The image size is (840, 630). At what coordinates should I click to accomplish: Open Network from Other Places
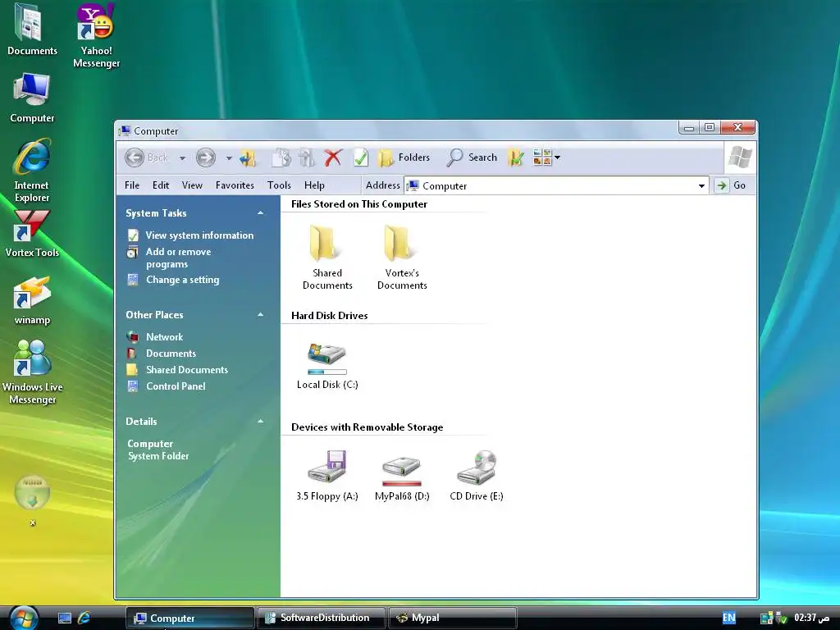pos(164,337)
